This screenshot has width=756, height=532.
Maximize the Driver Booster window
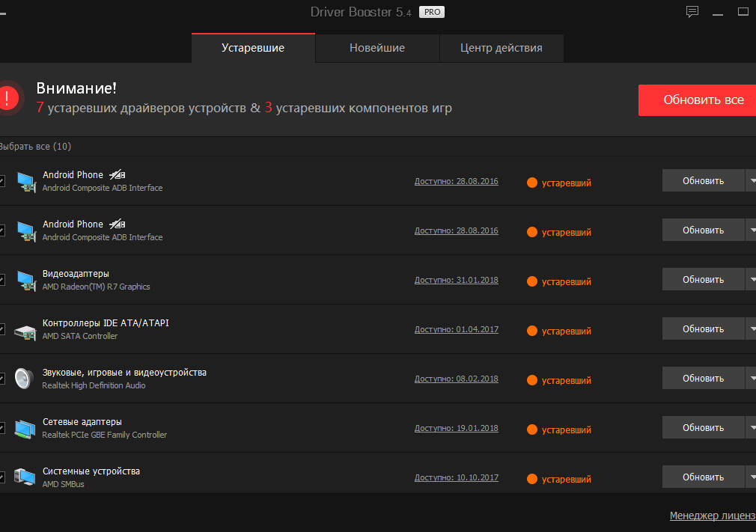tap(743, 11)
